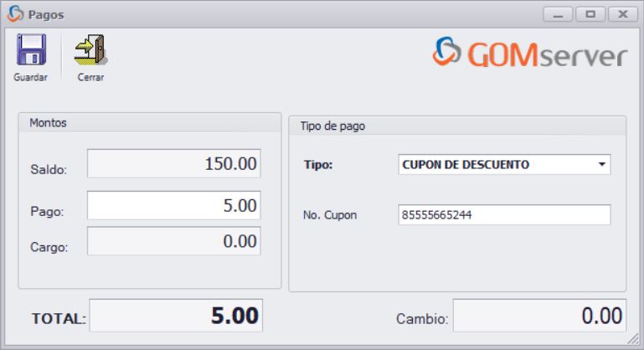Viewport: 644px width, 350px height.
Task: Maximize the Pagos window
Action: [590, 14]
